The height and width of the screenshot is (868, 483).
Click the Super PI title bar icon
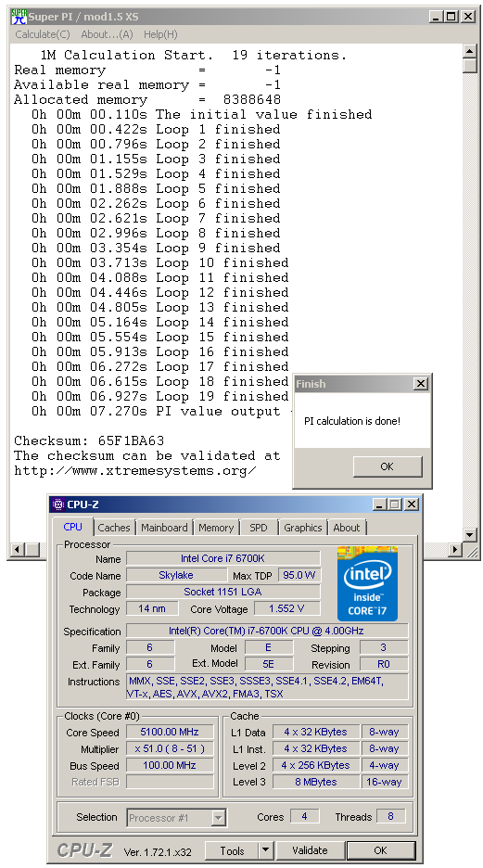pos(19,17)
